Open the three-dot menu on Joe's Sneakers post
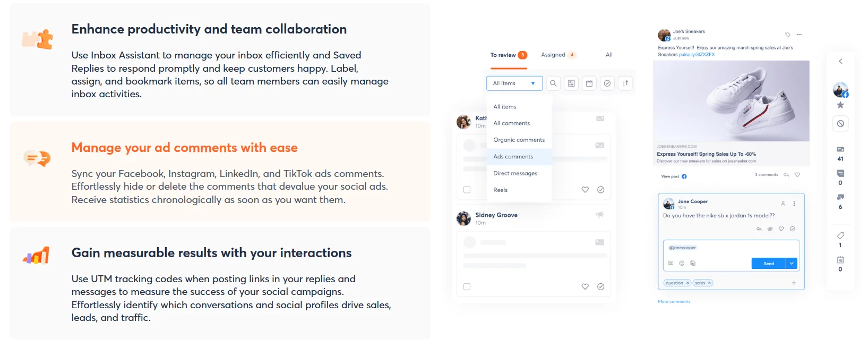 [x=800, y=35]
